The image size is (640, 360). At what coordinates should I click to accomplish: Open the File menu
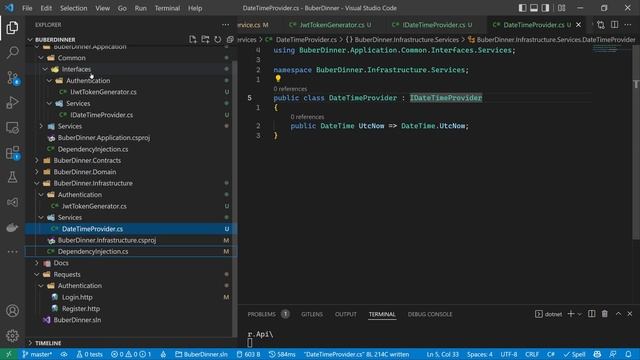27,8
